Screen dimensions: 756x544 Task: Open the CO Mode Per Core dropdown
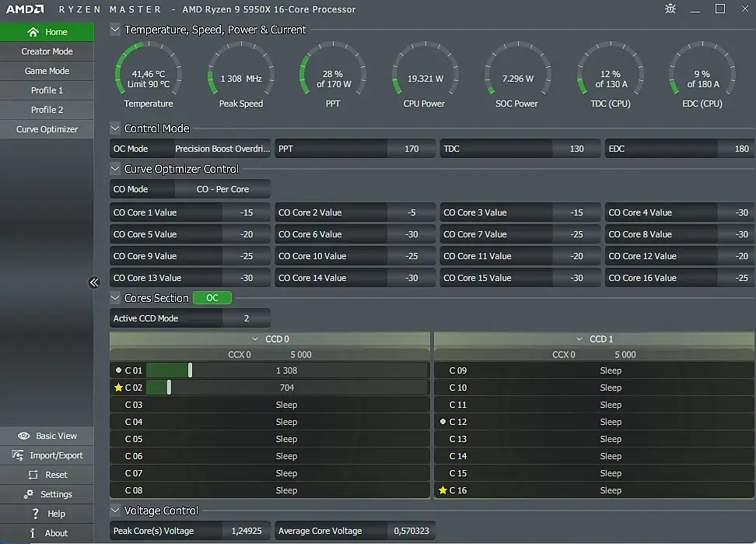(x=222, y=189)
